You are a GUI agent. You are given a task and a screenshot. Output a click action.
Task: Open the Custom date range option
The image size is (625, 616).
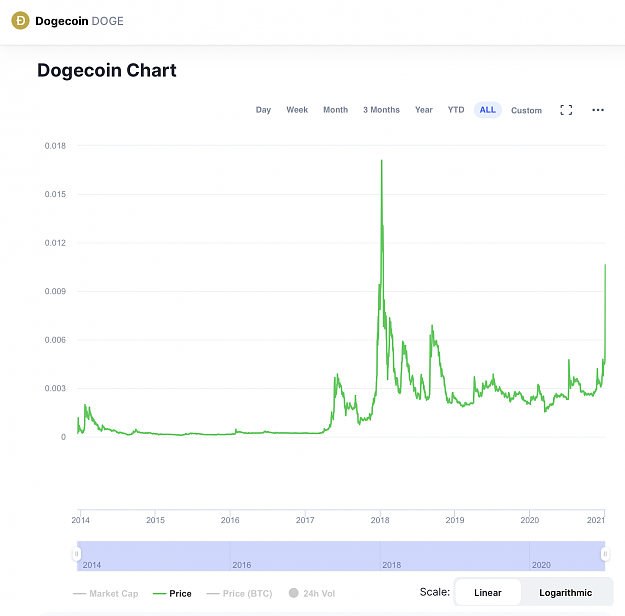[x=526, y=110]
